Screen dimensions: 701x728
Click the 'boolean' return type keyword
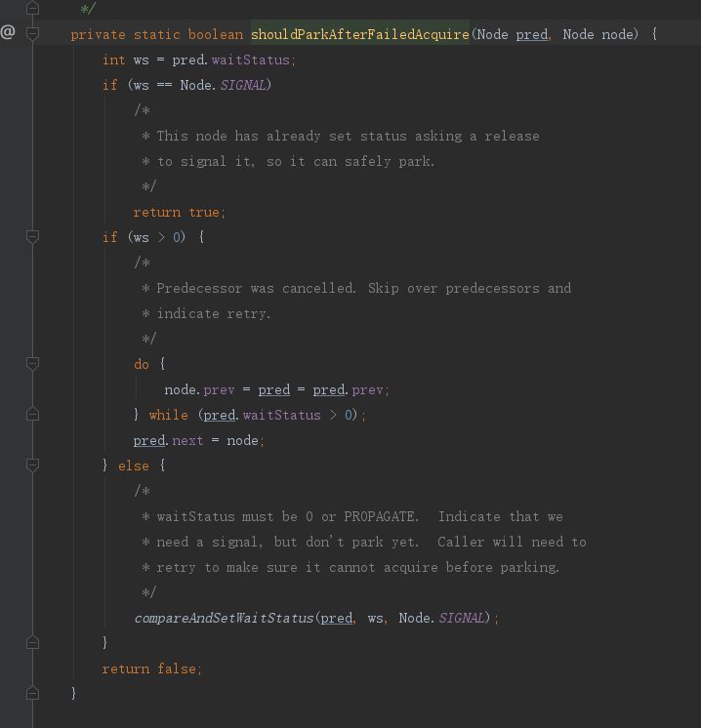pos(216,34)
